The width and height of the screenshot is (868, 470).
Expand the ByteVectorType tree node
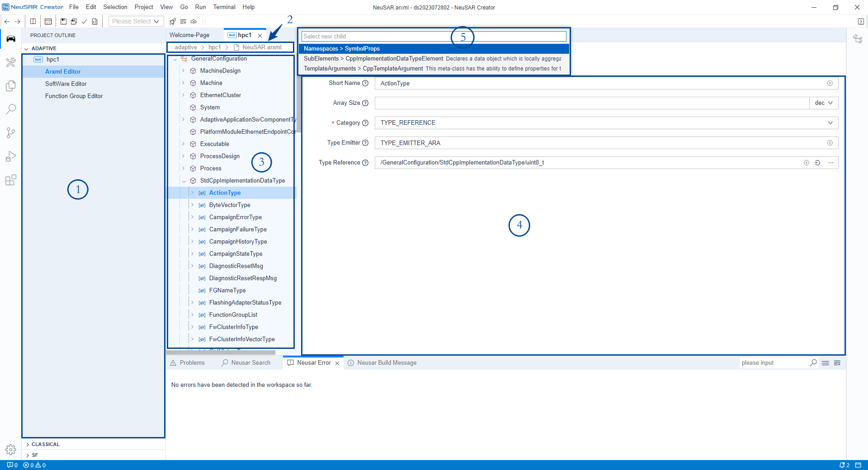coord(192,205)
